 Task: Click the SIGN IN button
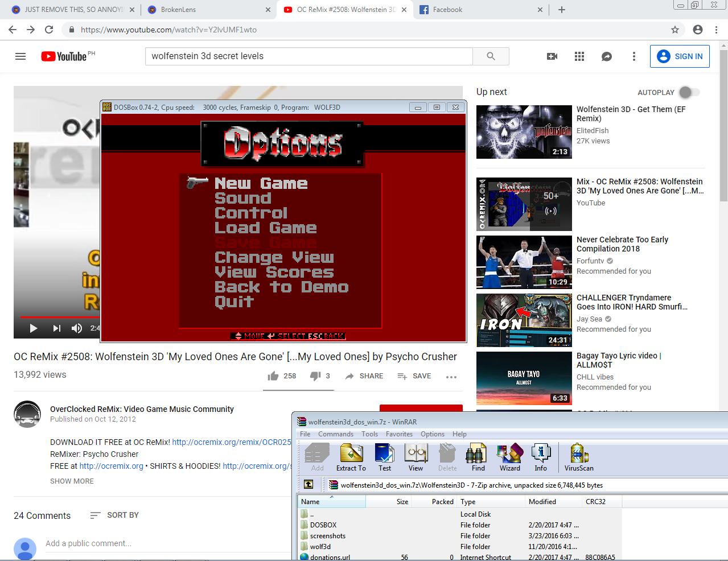point(680,56)
